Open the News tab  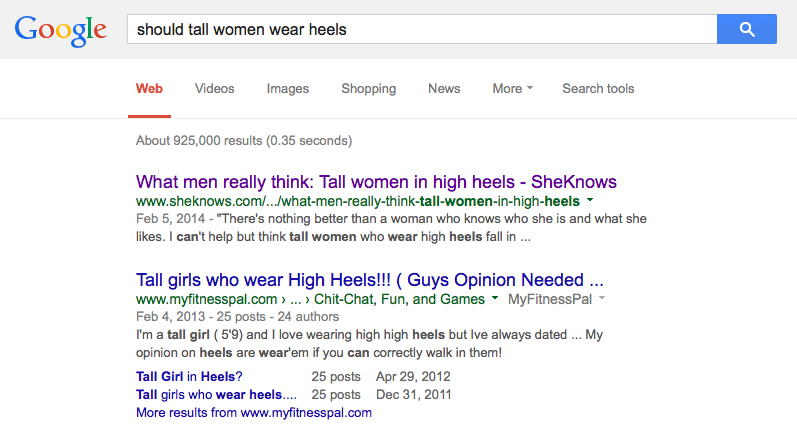(444, 88)
